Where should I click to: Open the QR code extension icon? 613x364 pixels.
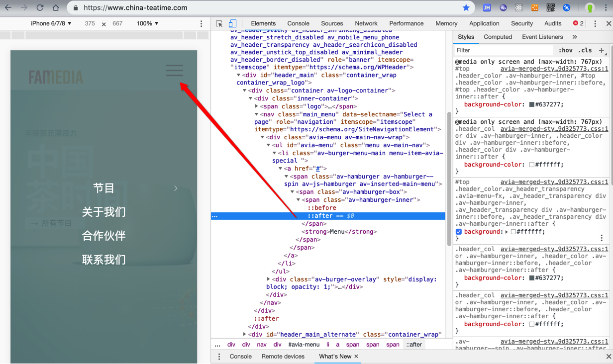click(550, 8)
